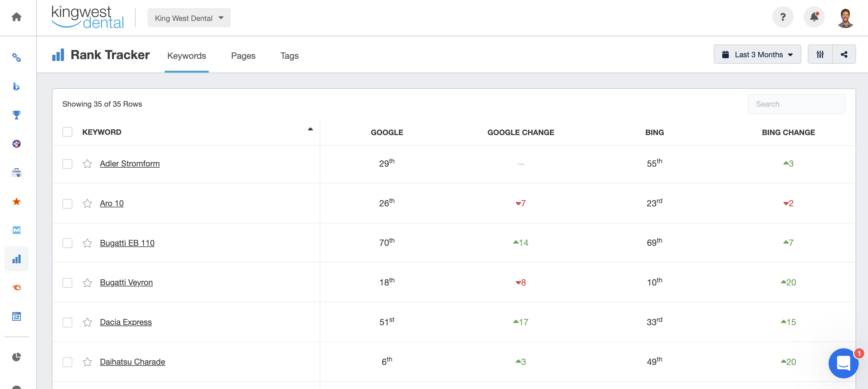Open the notifications bell icon
This screenshot has width=868, height=389.
click(814, 17)
